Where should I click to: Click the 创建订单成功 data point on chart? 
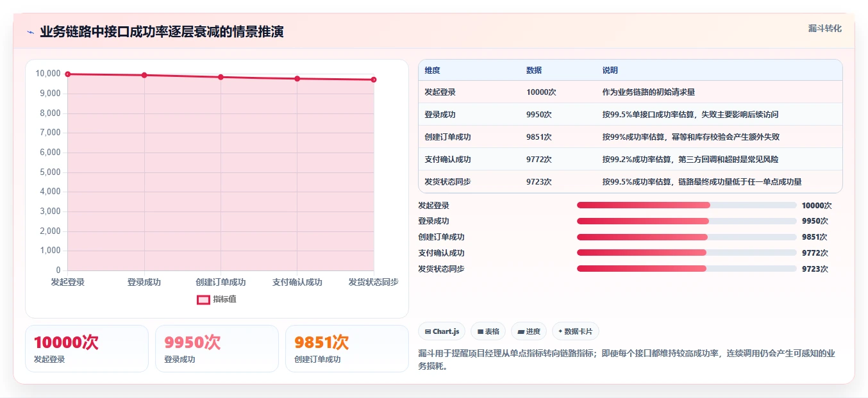221,77
